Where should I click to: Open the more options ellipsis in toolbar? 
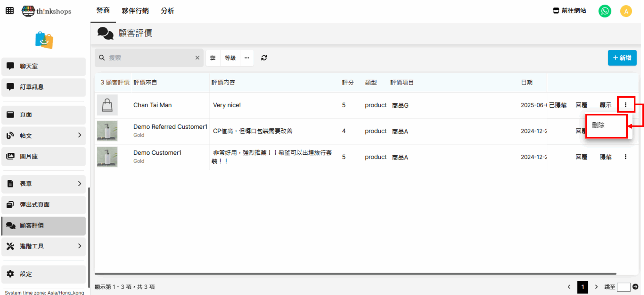pyautogui.click(x=247, y=58)
